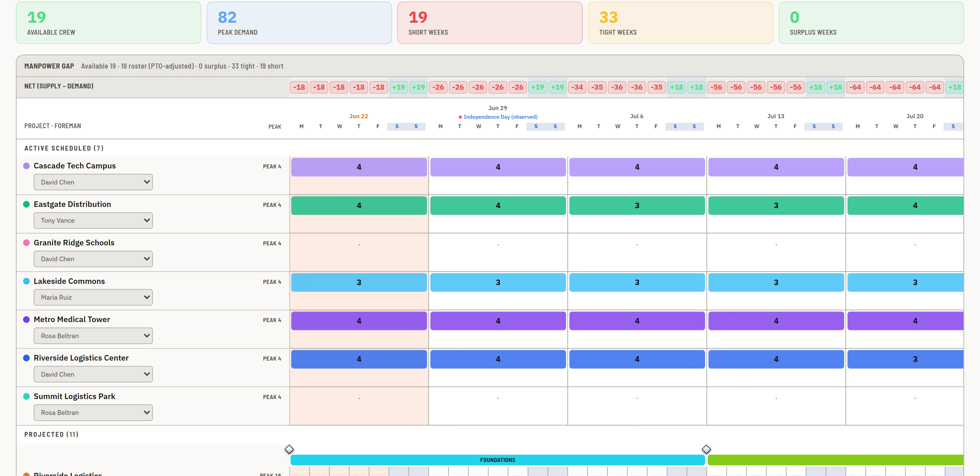The height and width of the screenshot is (476, 980).
Task: Click Granite Ridge Schools empty cell for Jun 29 week
Action: point(498,252)
